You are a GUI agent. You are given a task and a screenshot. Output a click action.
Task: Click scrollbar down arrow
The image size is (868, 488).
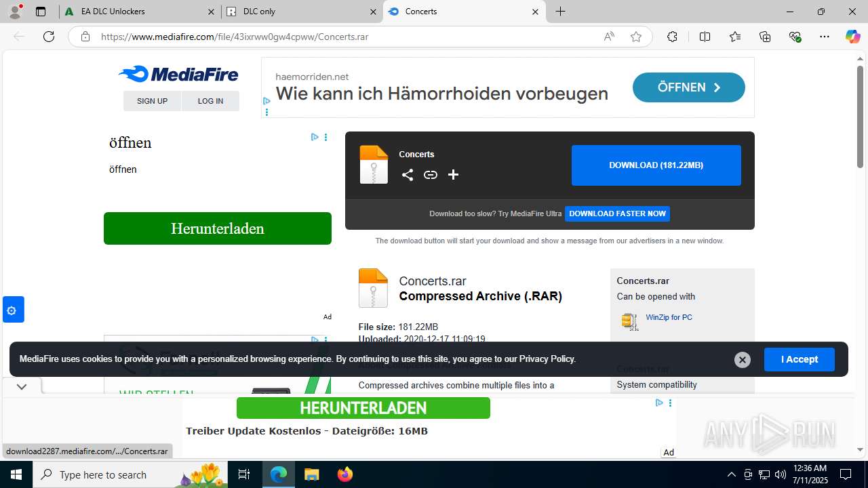(860, 449)
